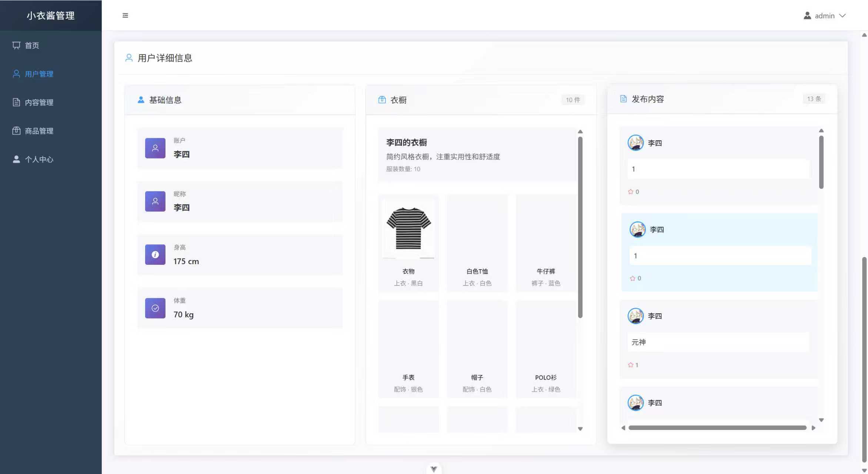Click the wardrobe icon next to 衣橱 header
Screen dimensions: 868x474
[382, 100]
